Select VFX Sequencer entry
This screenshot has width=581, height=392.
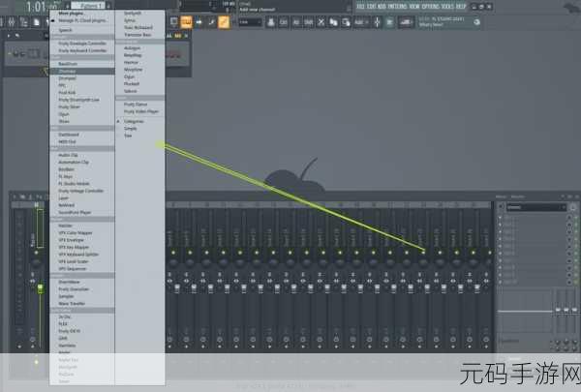(73, 269)
